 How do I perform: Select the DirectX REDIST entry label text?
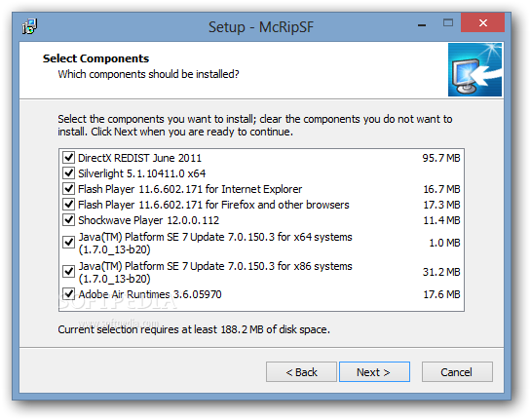[139, 158]
